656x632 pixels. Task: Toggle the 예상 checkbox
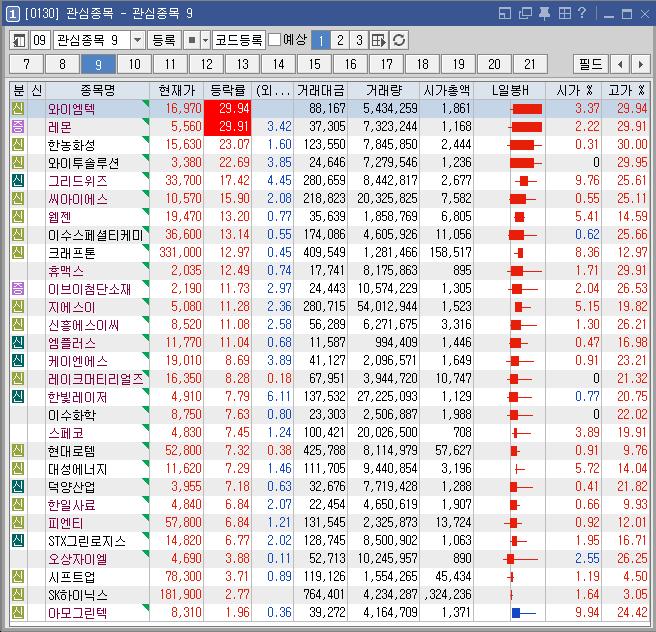(x=274, y=40)
